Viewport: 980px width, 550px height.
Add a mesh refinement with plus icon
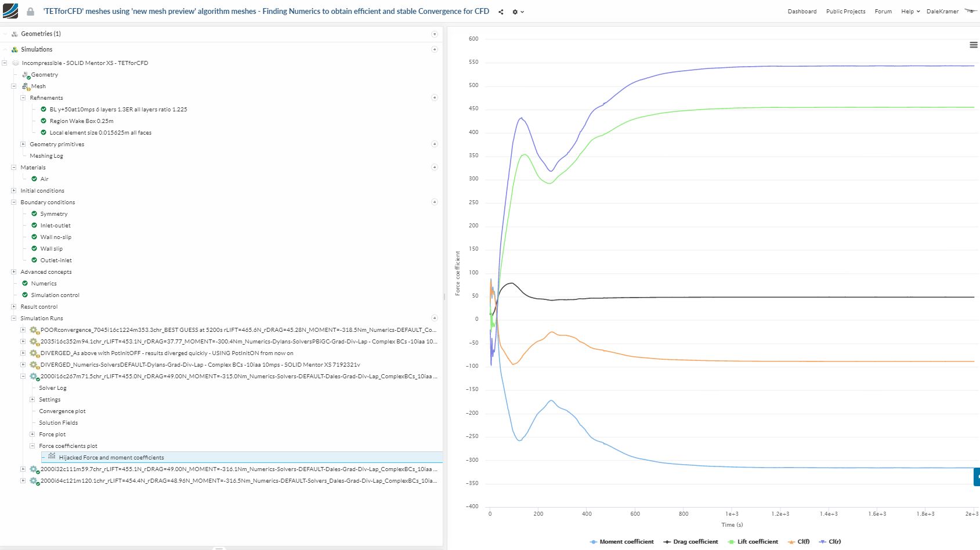click(x=434, y=97)
